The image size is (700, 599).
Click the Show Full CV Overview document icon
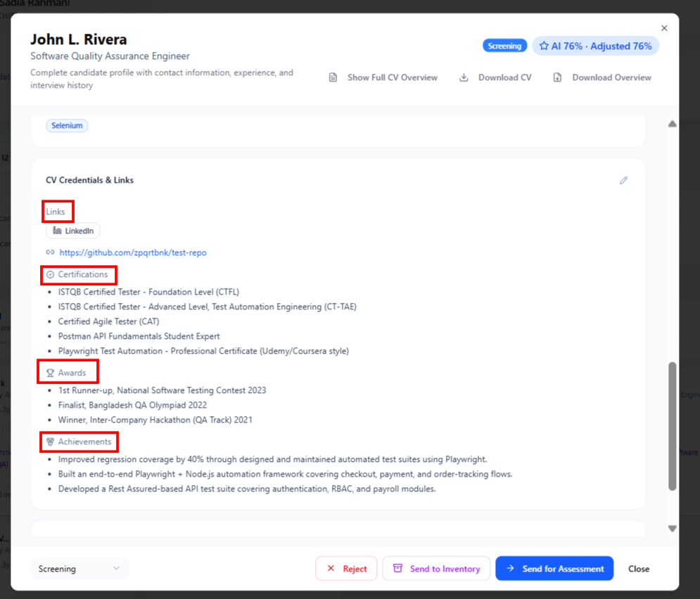coord(333,77)
